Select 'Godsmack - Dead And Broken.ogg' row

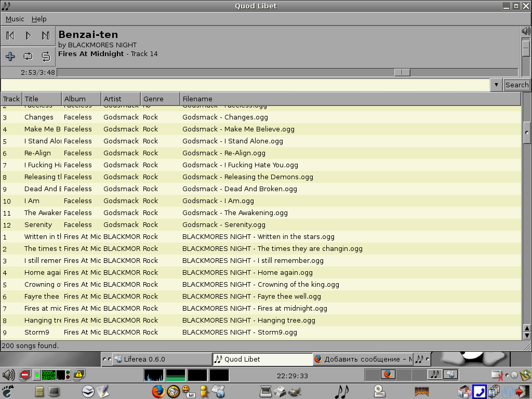click(261, 189)
